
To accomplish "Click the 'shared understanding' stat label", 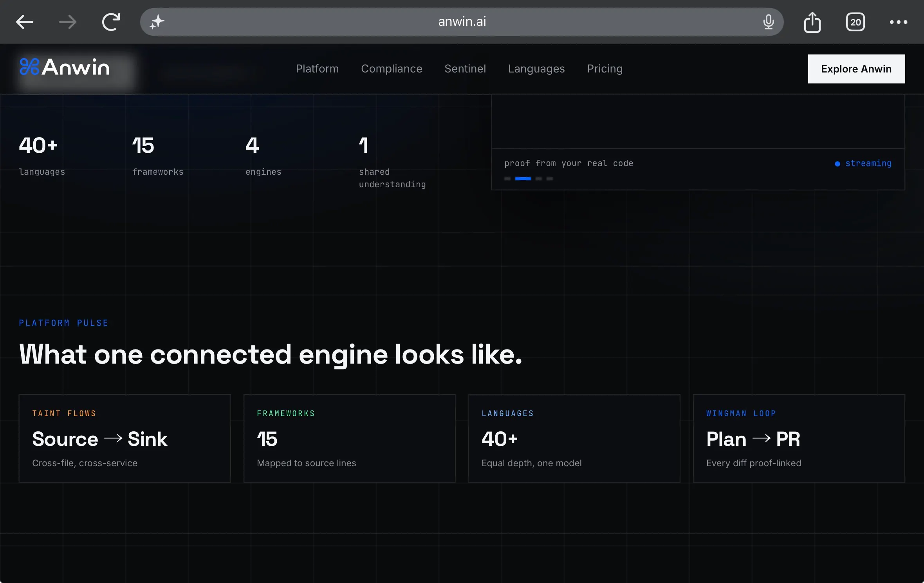I will pyautogui.click(x=392, y=178).
